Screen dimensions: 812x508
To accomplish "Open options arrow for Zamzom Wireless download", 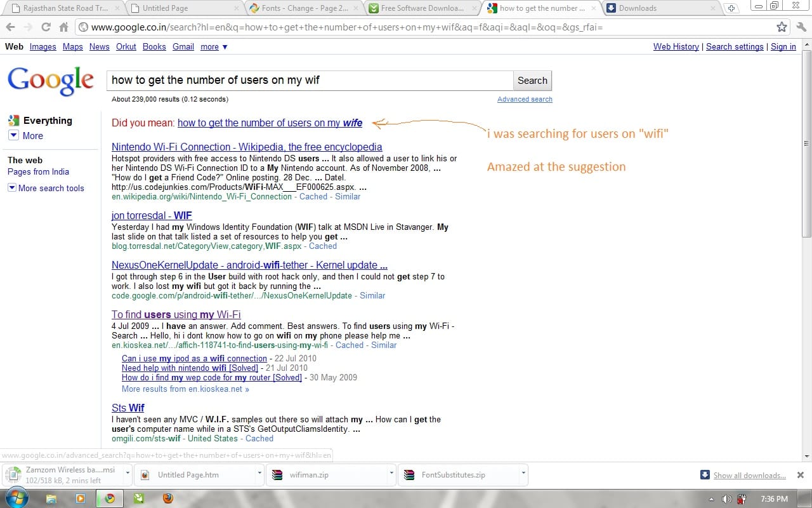I will tap(127, 474).
